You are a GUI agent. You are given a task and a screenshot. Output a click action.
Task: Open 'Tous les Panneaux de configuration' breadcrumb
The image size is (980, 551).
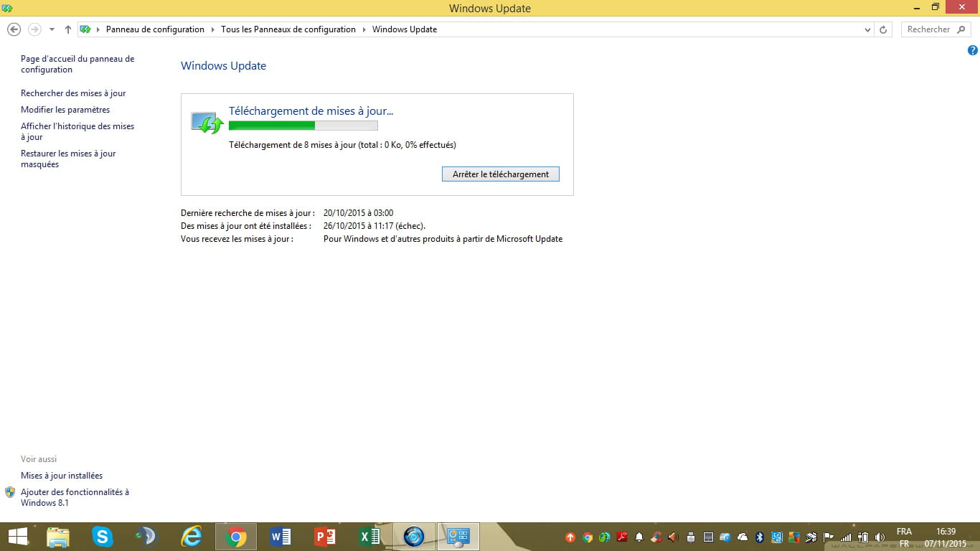[x=288, y=29]
